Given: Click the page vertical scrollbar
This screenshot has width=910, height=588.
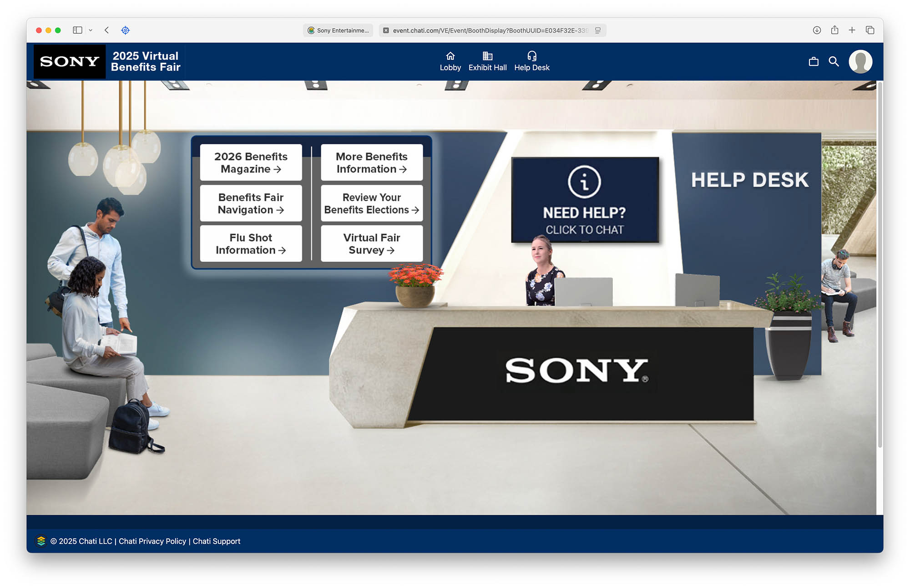Looking at the screenshot, I should point(880,264).
